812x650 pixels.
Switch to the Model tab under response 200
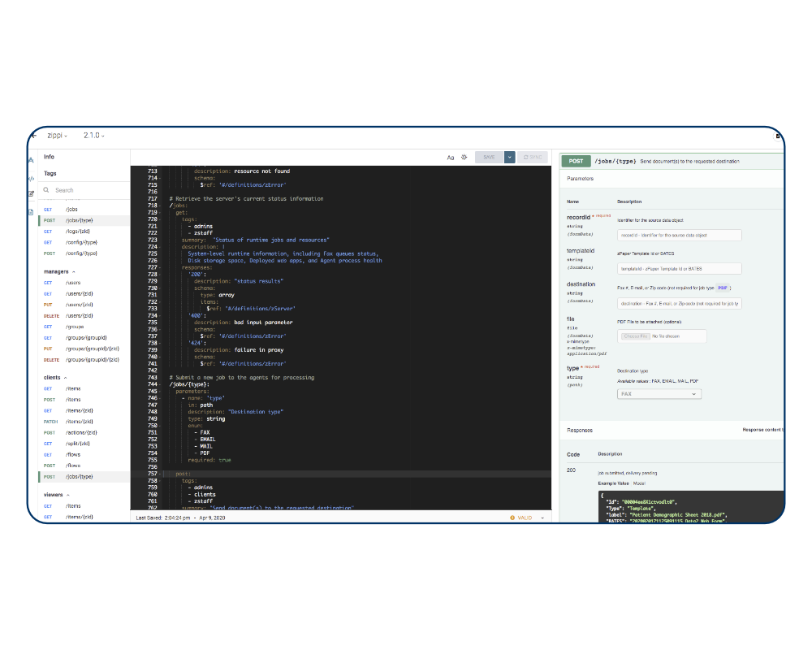tap(639, 483)
